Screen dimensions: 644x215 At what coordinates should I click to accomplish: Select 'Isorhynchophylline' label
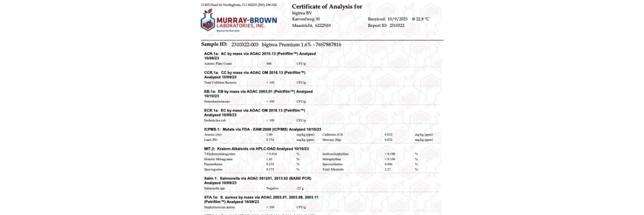[335, 154]
